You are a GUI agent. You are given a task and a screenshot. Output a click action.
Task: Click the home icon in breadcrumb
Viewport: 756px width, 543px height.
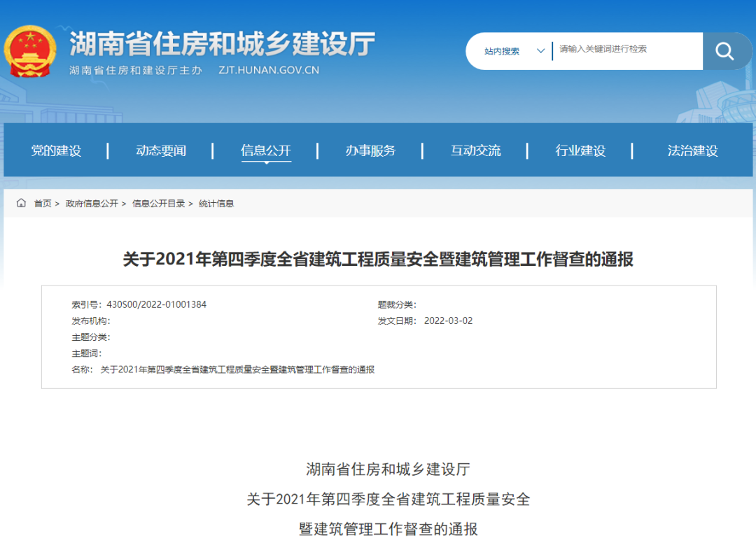[x=22, y=204]
